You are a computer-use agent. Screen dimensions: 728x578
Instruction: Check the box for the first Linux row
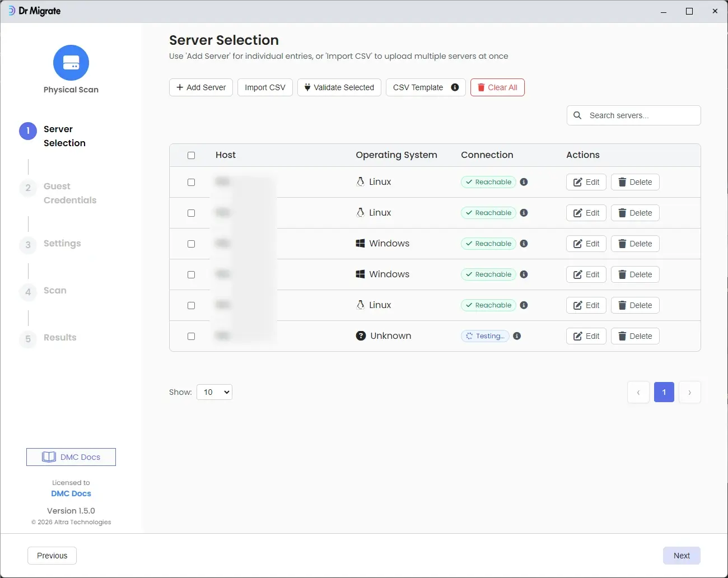coord(191,182)
